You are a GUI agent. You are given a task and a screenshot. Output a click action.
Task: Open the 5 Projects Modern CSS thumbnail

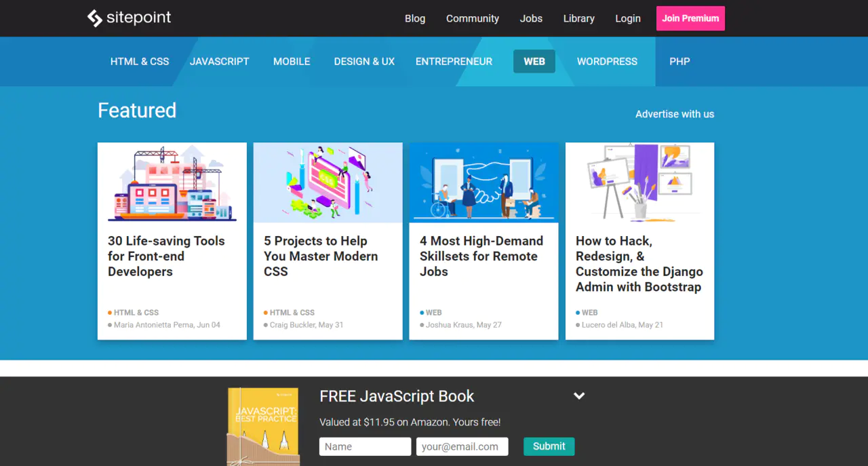[x=328, y=182]
